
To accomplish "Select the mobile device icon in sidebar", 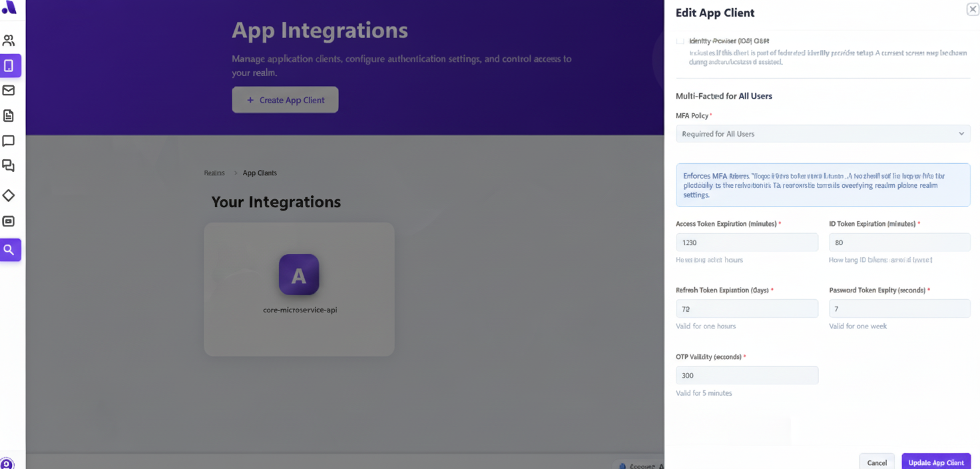I will point(9,65).
